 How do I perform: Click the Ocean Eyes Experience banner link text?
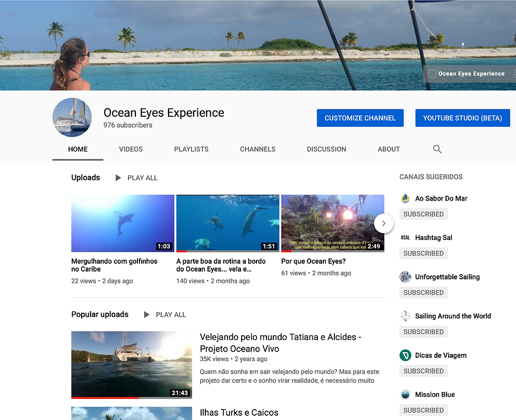pyautogui.click(x=471, y=74)
